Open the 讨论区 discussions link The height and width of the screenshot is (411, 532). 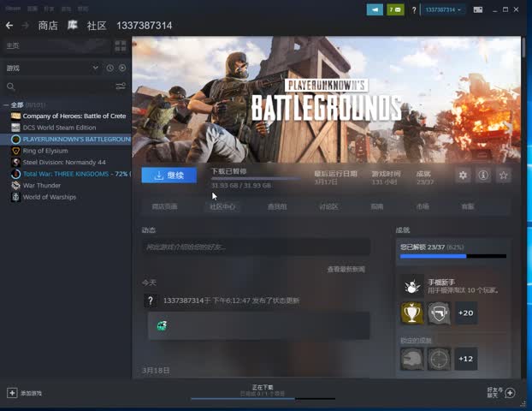328,206
